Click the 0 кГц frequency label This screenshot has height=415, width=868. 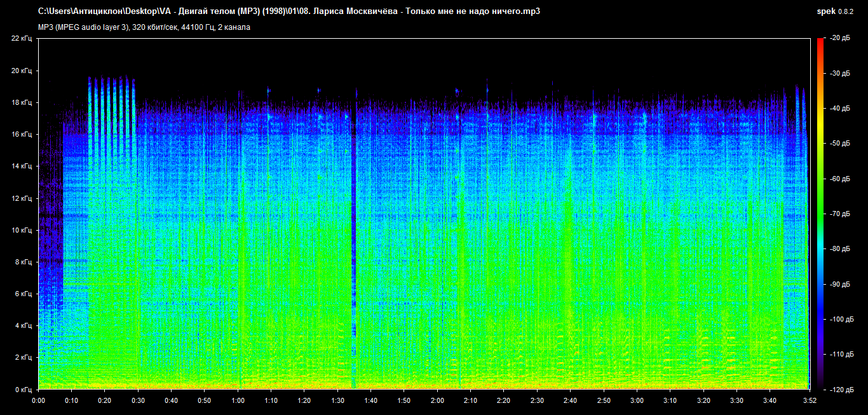point(23,389)
